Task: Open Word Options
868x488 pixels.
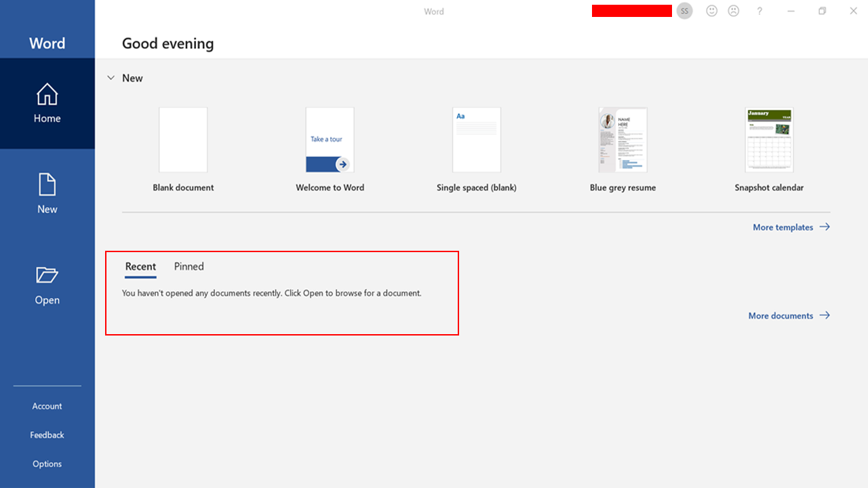Action: coord(47,464)
